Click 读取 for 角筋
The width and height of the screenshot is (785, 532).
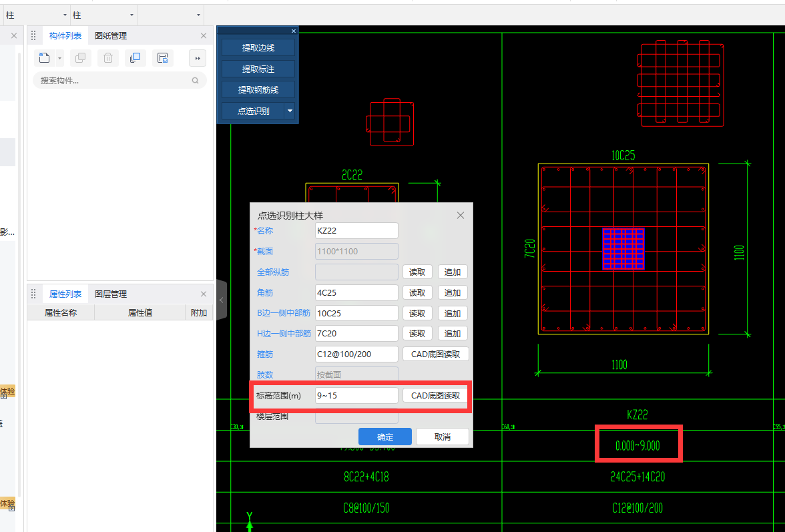[x=417, y=293]
